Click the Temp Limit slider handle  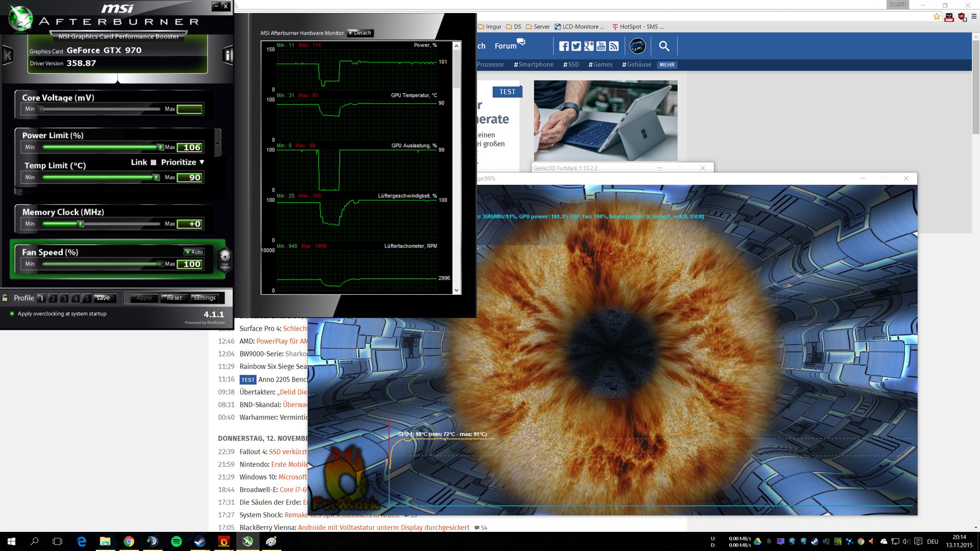point(156,177)
